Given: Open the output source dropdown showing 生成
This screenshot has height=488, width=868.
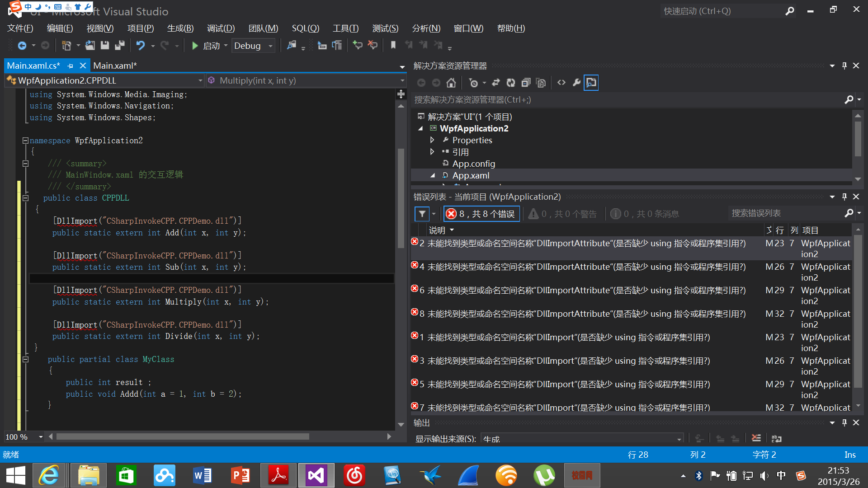Looking at the screenshot, I should 582,439.
